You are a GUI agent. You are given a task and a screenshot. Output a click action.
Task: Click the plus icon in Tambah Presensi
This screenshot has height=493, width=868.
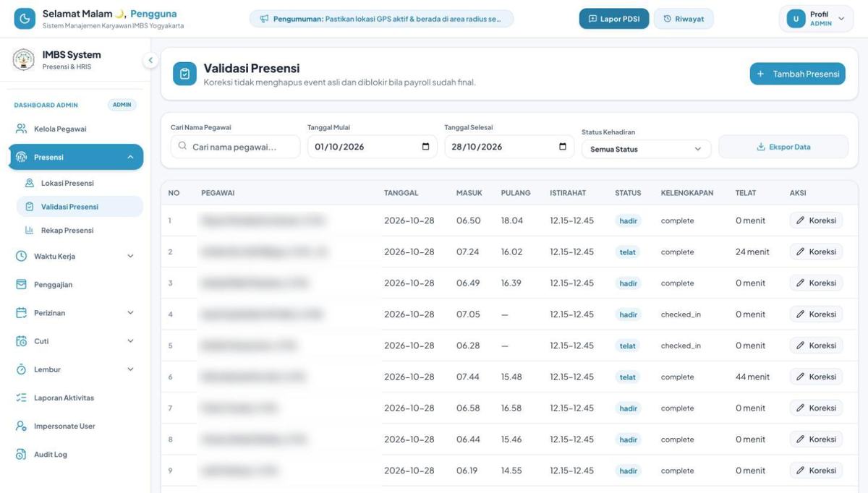760,74
